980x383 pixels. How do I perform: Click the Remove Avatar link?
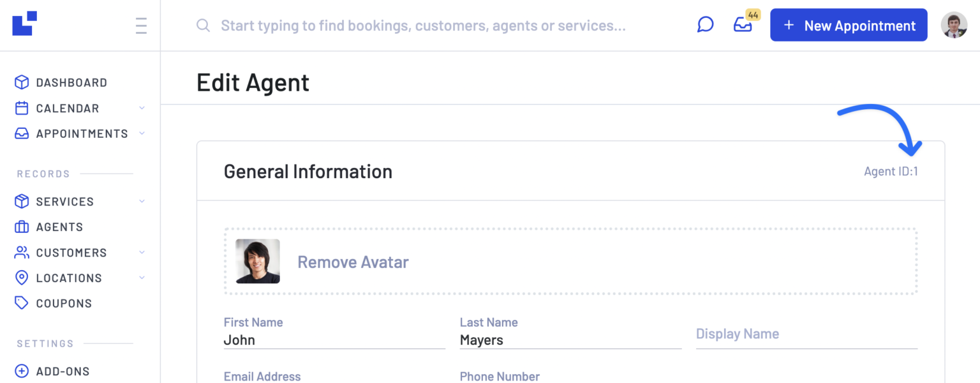point(353,262)
